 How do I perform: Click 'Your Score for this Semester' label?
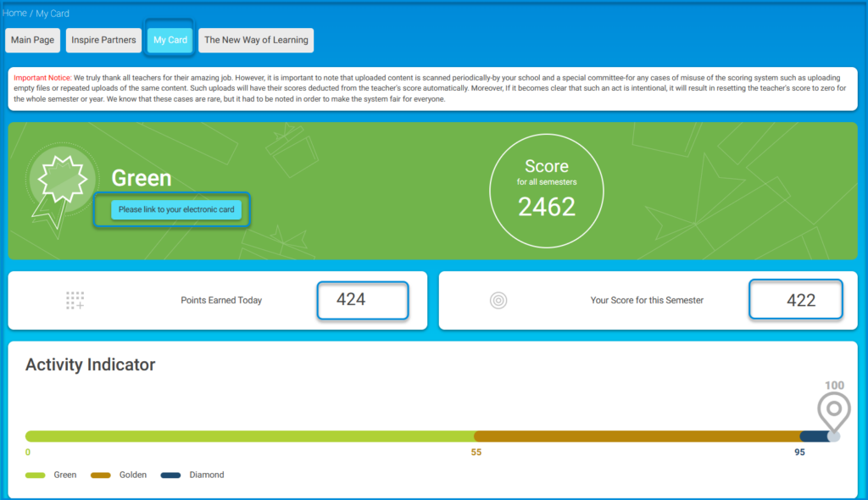pos(647,300)
